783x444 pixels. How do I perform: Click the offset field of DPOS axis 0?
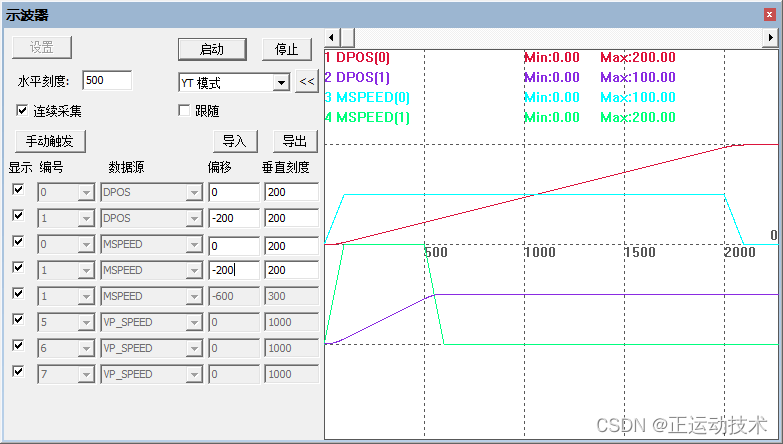tap(234, 192)
